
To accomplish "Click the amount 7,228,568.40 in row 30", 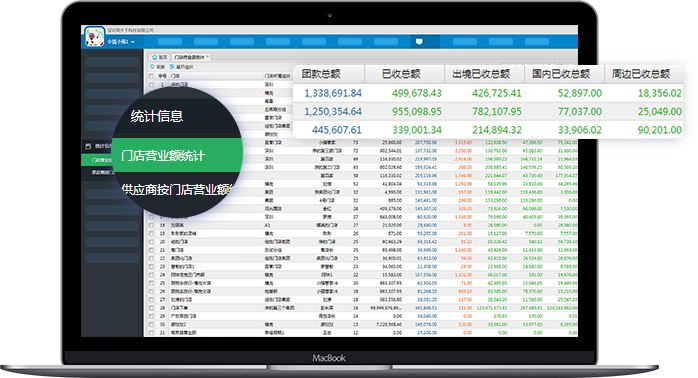I will tap(389, 324).
